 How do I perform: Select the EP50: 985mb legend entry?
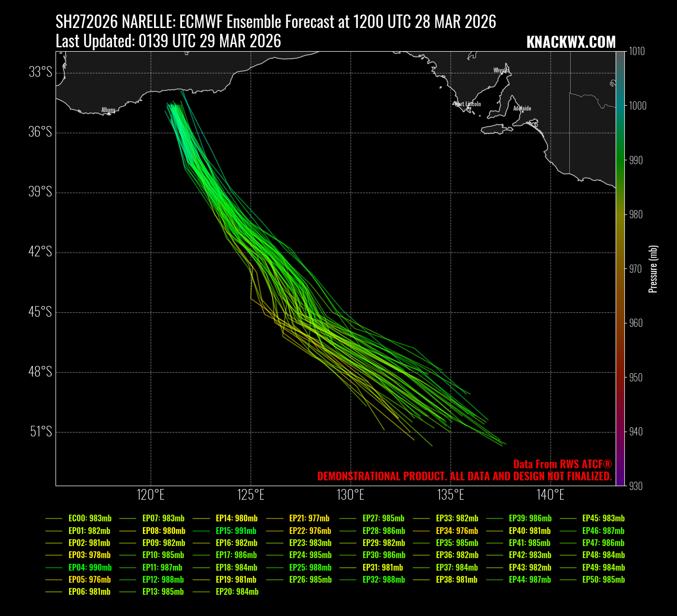click(603, 580)
